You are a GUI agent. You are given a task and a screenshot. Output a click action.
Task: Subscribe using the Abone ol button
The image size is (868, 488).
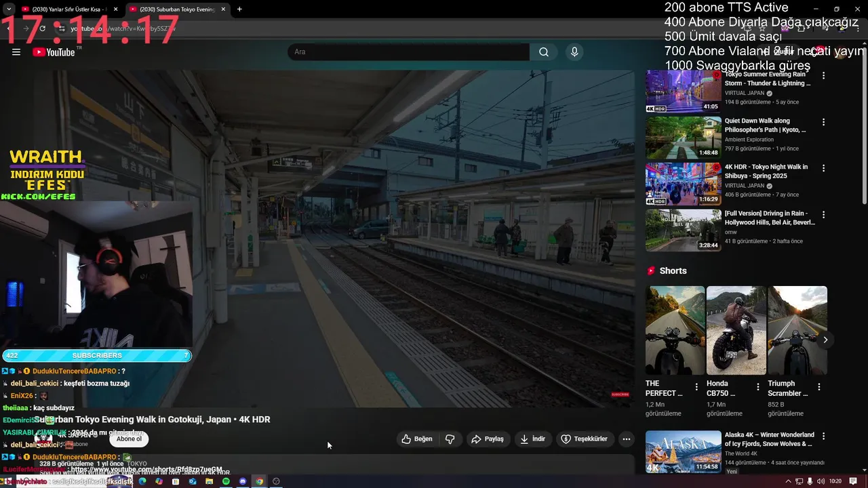129,439
